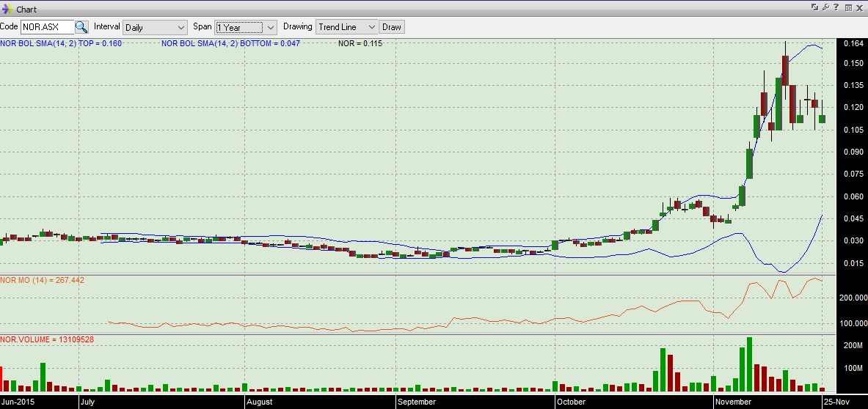Open help with the question mark icon
The width and height of the screenshot is (868, 409).
(x=836, y=7)
